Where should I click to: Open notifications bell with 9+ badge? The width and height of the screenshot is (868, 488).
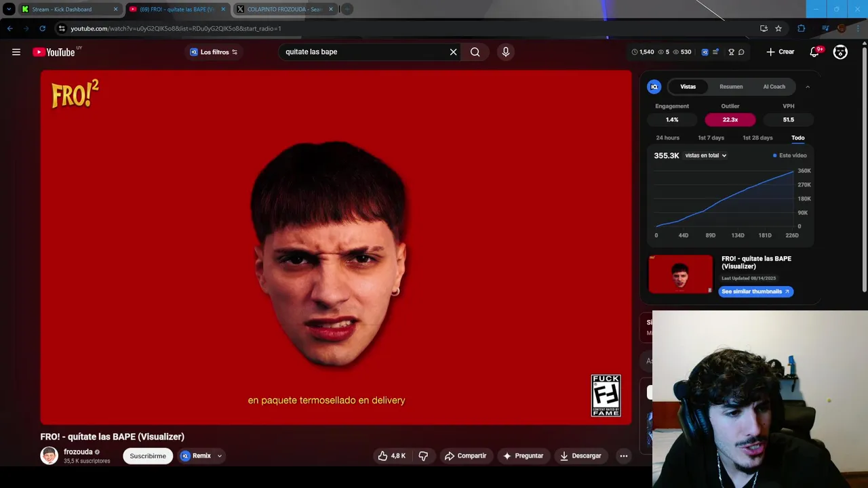click(x=815, y=52)
